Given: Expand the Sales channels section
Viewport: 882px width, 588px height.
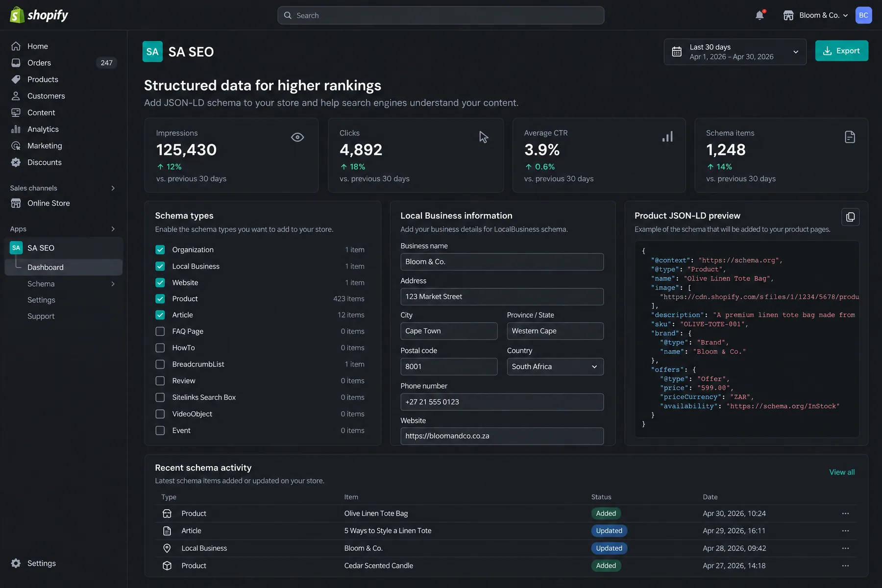Looking at the screenshot, I should click(113, 188).
